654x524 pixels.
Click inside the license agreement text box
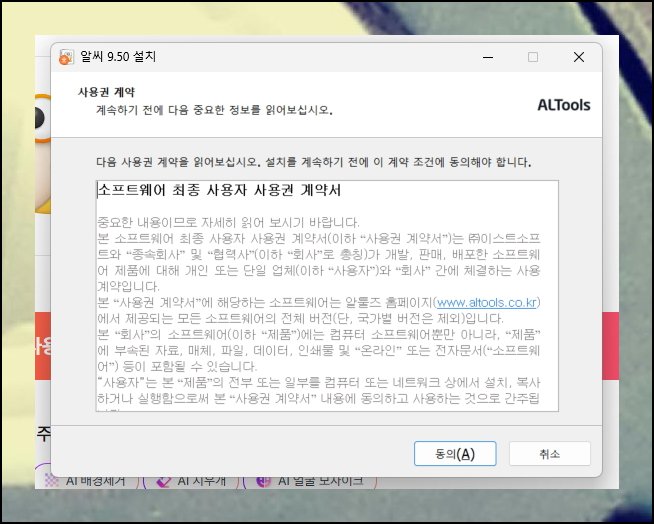click(327, 296)
